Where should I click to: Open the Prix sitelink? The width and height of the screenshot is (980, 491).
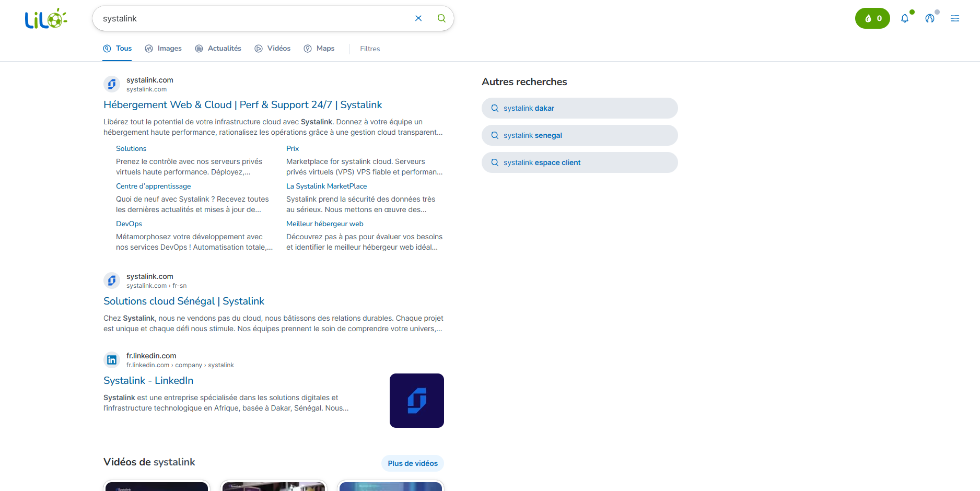click(293, 148)
